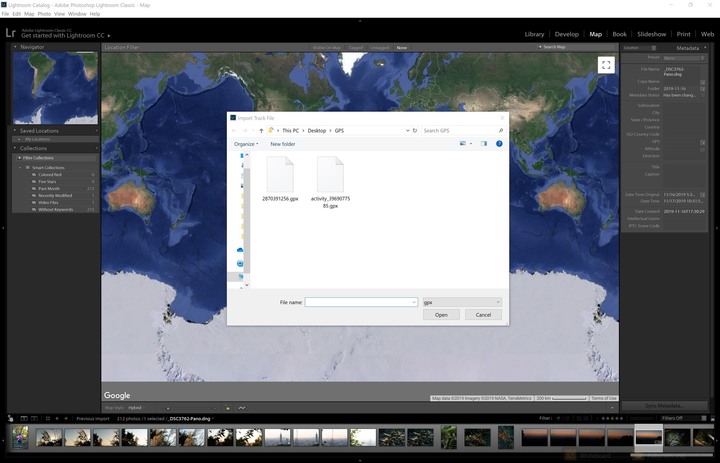Select Without Keywords smart collection
Viewport: 720px width, 463px height.
[56, 209]
